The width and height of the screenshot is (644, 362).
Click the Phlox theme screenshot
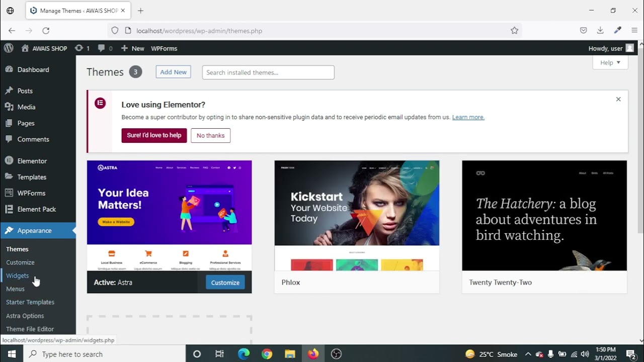coord(357,216)
